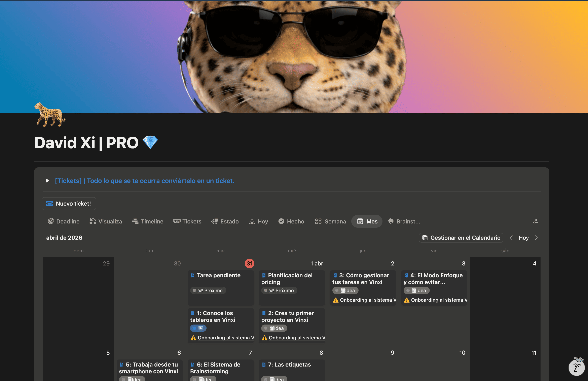Open card 3: Cómo gestionar tus tareas en Vinxi
The width and height of the screenshot is (588, 381).
click(x=363, y=288)
